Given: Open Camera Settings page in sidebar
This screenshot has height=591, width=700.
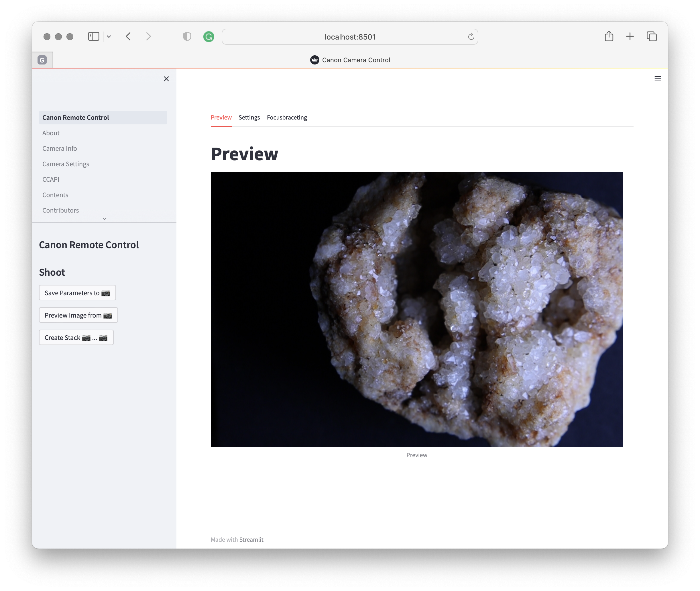Looking at the screenshot, I should tap(66, 164).
